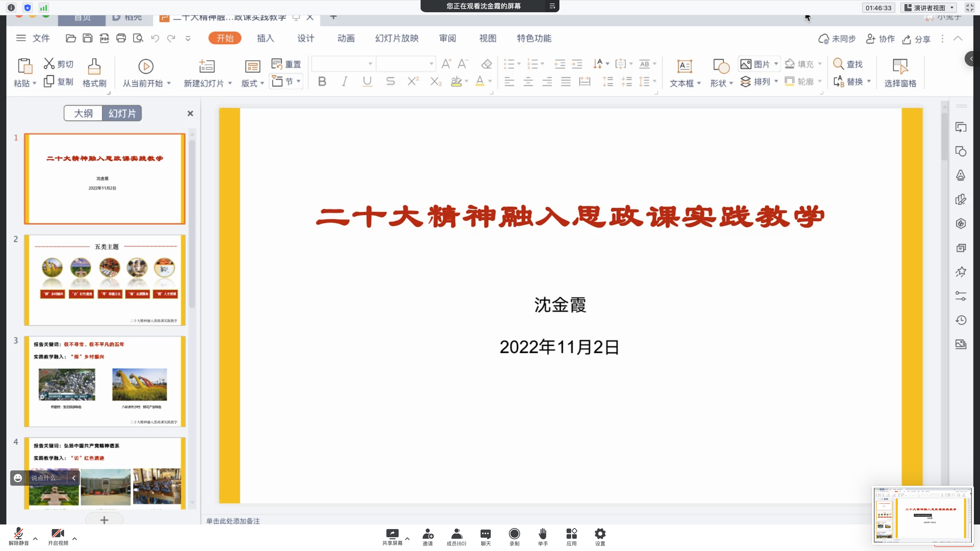Expand the Layout (版式) dropdown
Image resolution: width=980 pixels, height=551 pixels.
pyautogui.click(x=262, y=83)
